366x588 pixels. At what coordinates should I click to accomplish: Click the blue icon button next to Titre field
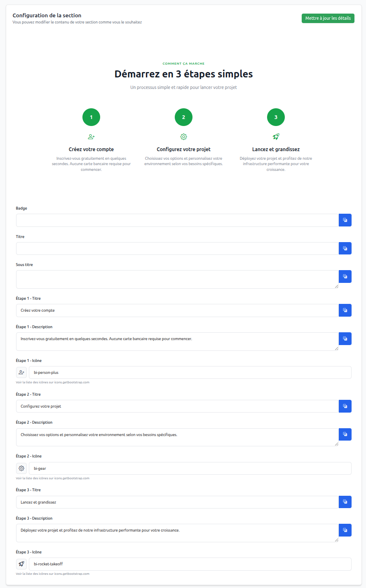[345, 248]
